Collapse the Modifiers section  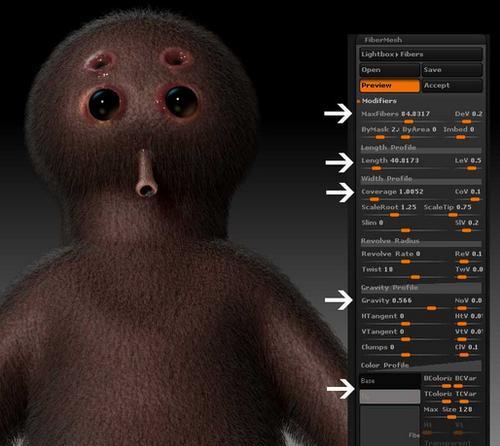pyautogui.click(x=379, y=101)
